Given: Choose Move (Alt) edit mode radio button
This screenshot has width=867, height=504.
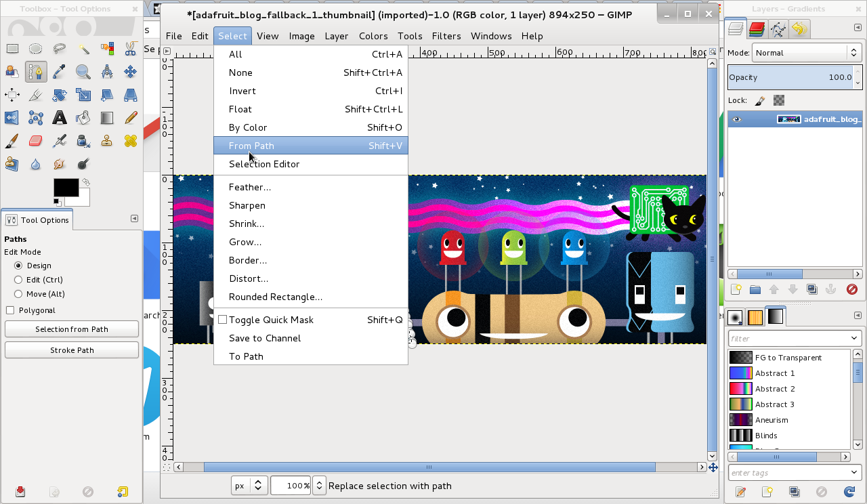Looking at the screenshot, I should [18, 294].
